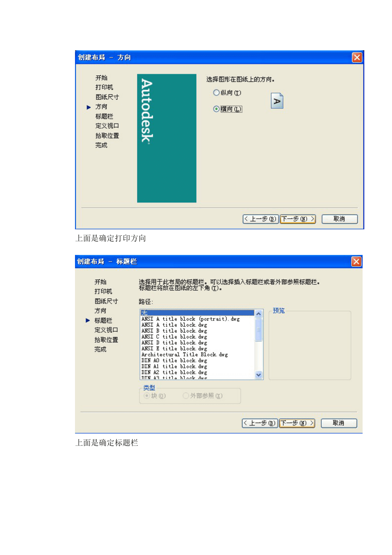Click 下一步 in the 方向 dialog

click(x=297, y=219)
